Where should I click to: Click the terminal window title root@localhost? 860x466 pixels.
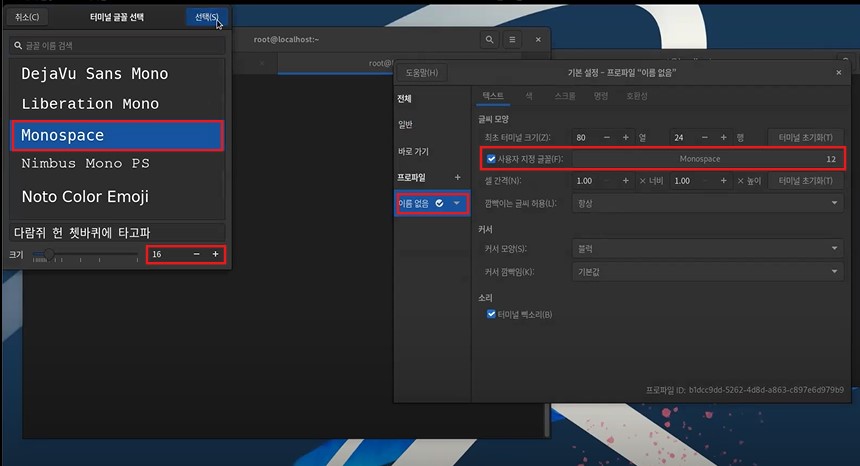tap(286, 39)
